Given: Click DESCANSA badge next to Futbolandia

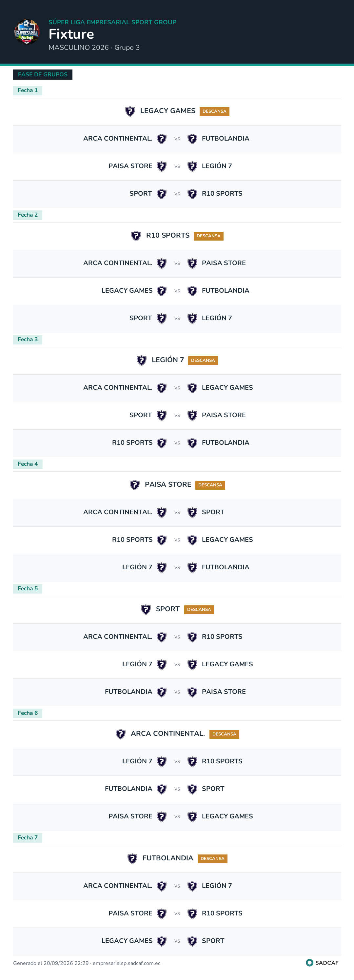Looking at the screenshot, I should pyautogui.click(x=212, y=859).
